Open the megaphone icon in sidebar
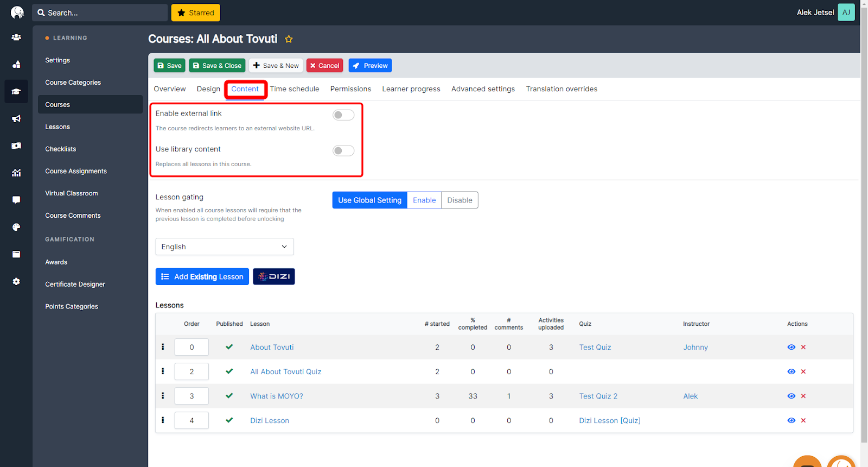 [16, 118]
